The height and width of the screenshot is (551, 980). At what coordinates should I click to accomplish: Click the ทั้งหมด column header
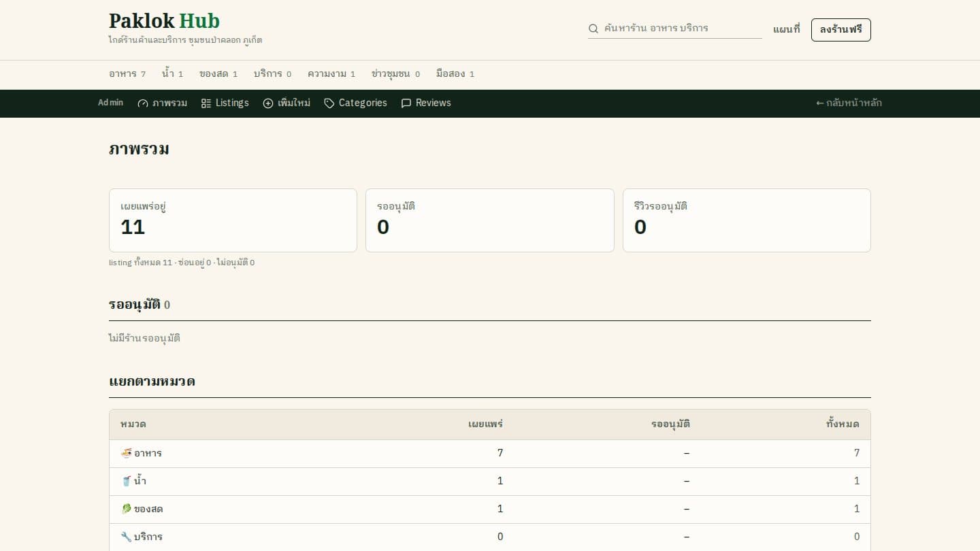pos(843,424)
